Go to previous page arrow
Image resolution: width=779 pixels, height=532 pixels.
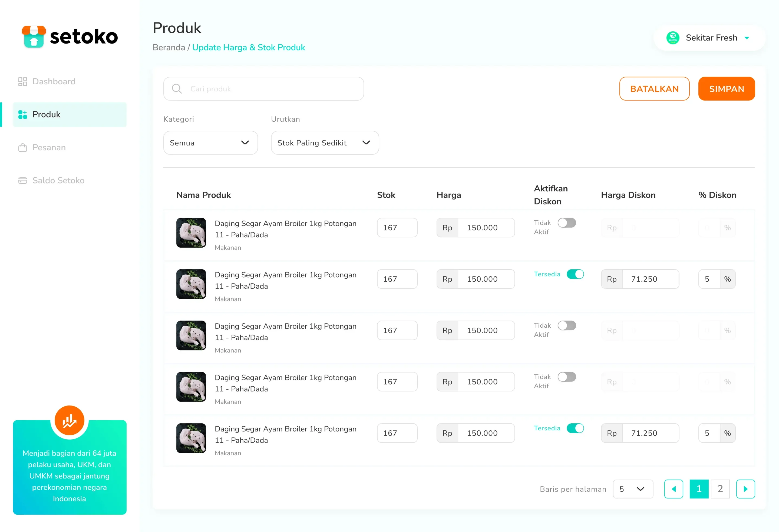coord(674,489)
